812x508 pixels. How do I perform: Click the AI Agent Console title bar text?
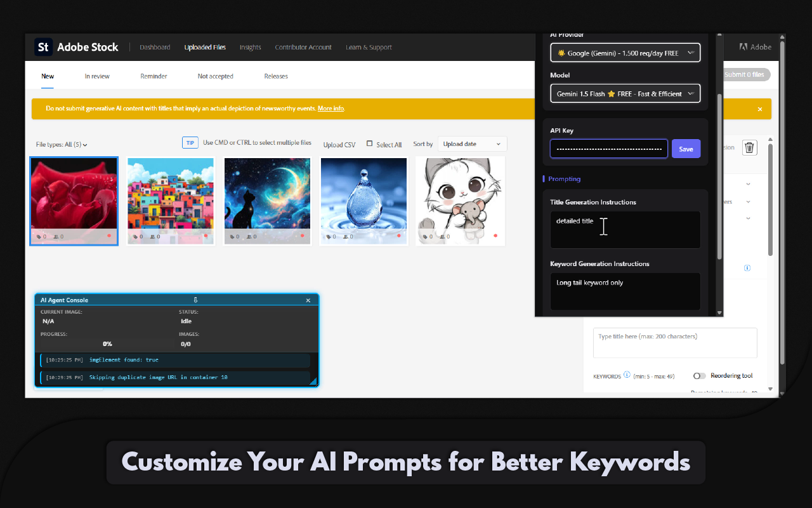pos(65,300)
